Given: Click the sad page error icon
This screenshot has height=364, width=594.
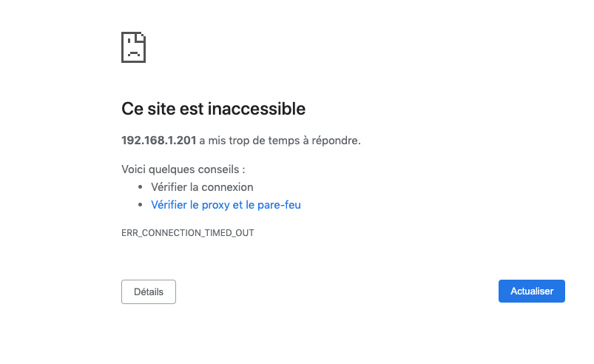Looking at the screenshot, I should click(134, 47).
